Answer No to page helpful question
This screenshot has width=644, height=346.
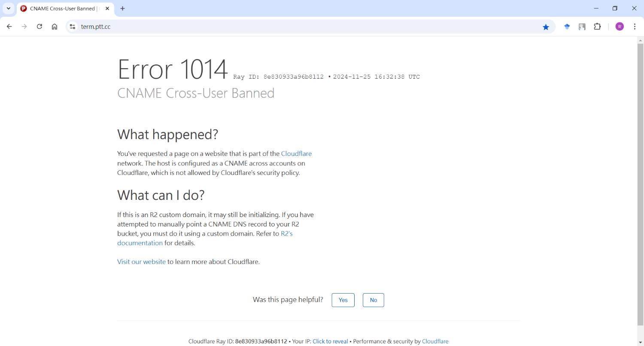tap(374, 300)
